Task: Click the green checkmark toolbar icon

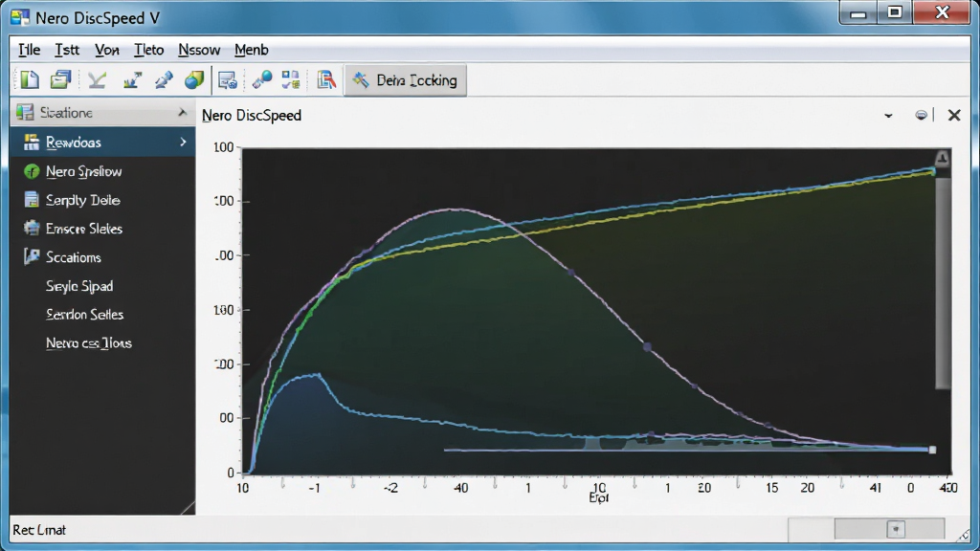Action: [x=97, y=80]
